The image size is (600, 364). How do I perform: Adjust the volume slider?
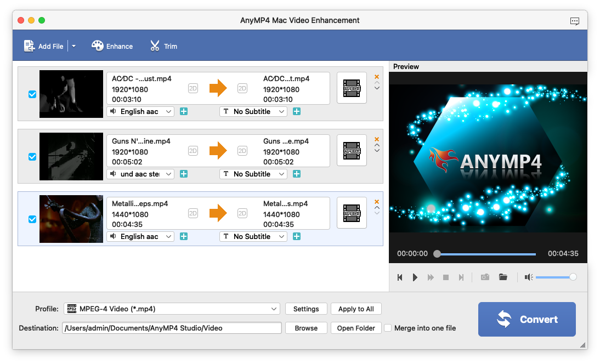point(556,277)
